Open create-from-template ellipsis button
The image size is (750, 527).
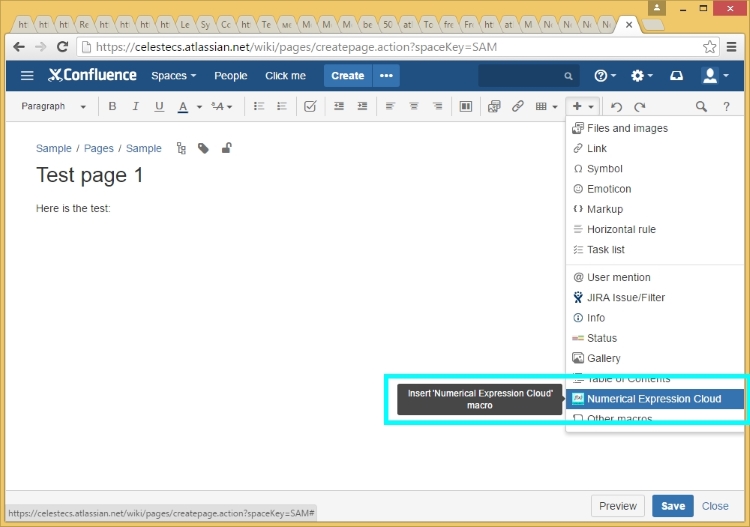386,76
